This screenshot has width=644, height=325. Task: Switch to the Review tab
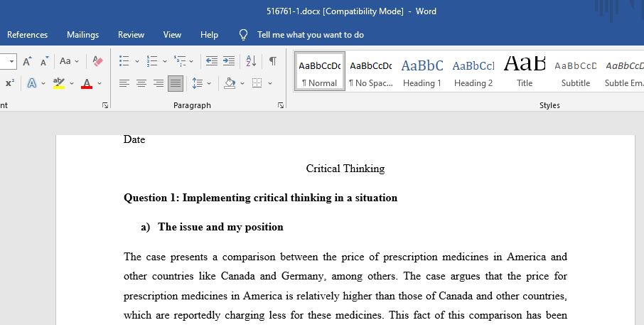[x=131, y=35]
